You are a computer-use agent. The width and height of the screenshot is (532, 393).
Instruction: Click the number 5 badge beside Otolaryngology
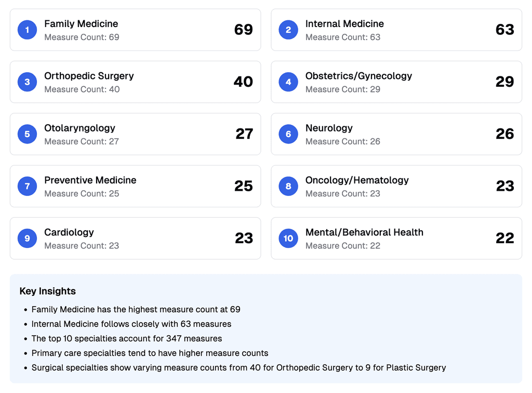pos(27,134)
